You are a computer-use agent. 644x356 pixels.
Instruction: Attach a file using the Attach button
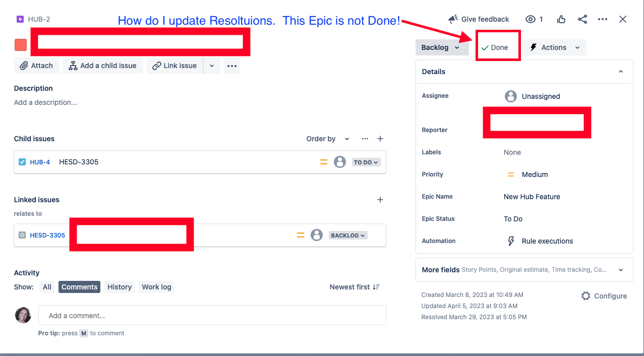pos(36,66)
